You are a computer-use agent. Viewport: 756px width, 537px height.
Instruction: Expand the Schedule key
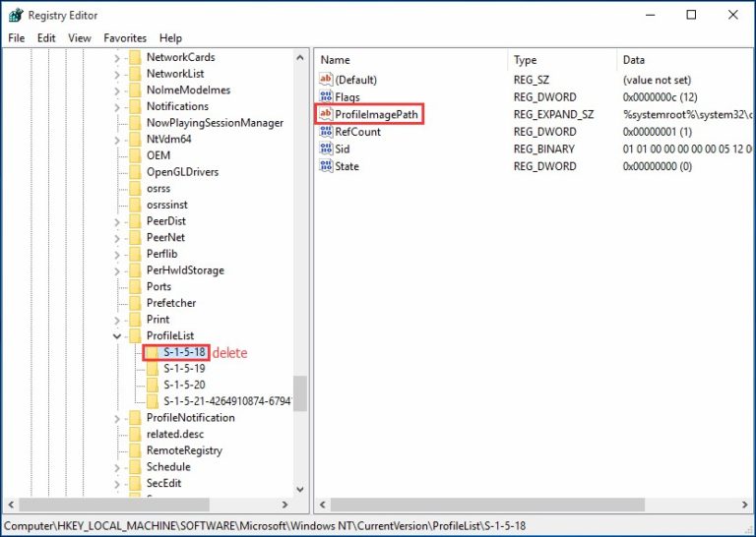click(117, 467)
